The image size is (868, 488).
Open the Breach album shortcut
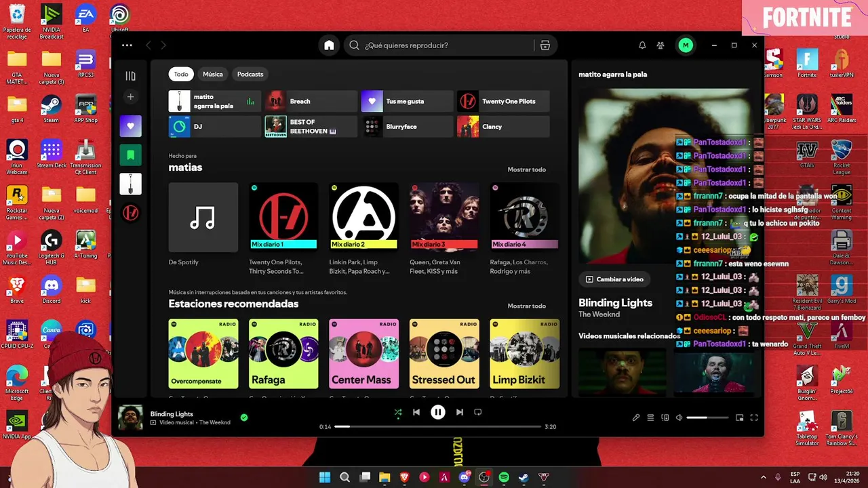pyautogui.click(x=311, y=101)
